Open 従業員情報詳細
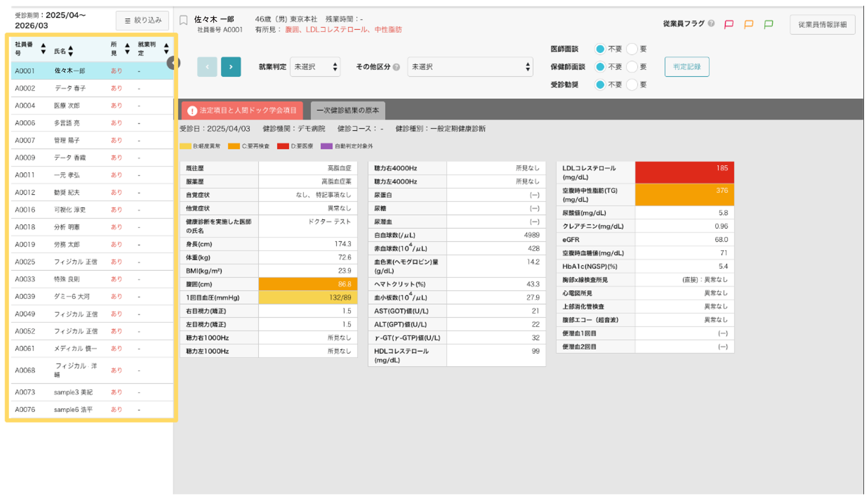Viewport: 868px width, 501px height. tap(822, 24)
